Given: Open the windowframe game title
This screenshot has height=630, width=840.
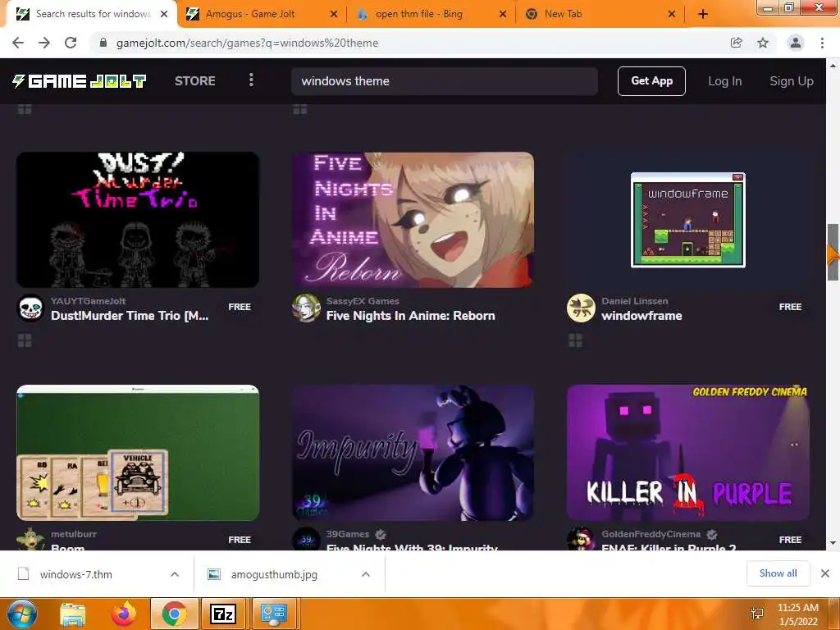Looking at the screenshot, I should pos(641,316).
